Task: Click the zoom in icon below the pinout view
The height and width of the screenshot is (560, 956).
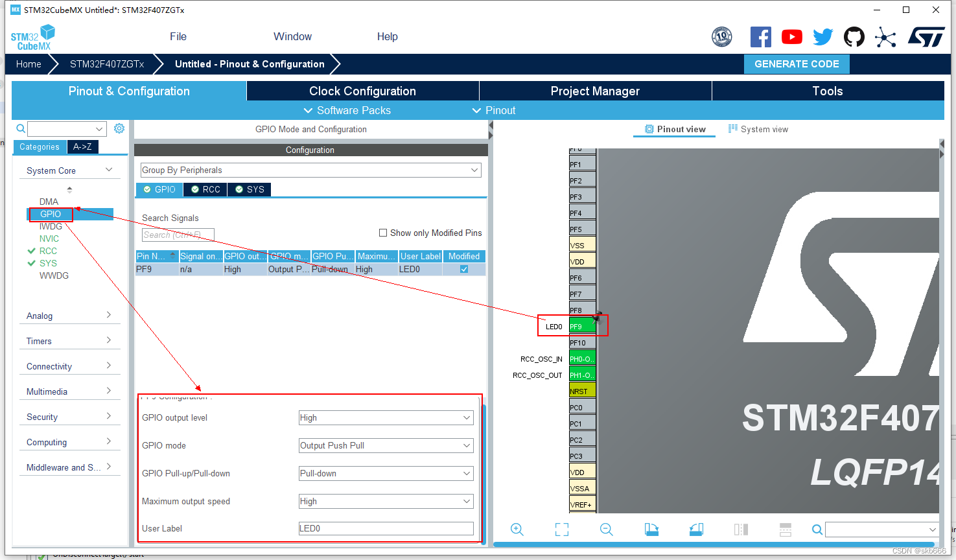Action: (517, 530)
